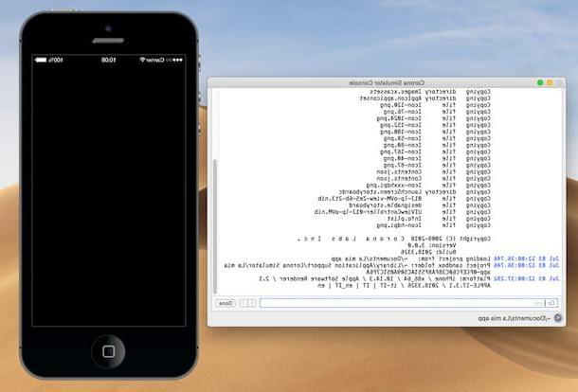Screen dimensions: 578x392
Task: Click the timestamp ending 37.292 in the console
Action: [527, 278]
